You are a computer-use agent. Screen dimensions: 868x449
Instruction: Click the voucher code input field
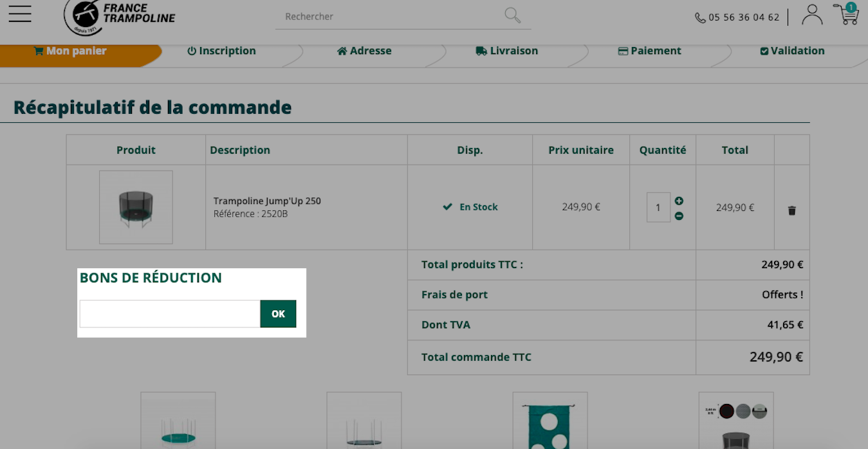tap(170, 314)
